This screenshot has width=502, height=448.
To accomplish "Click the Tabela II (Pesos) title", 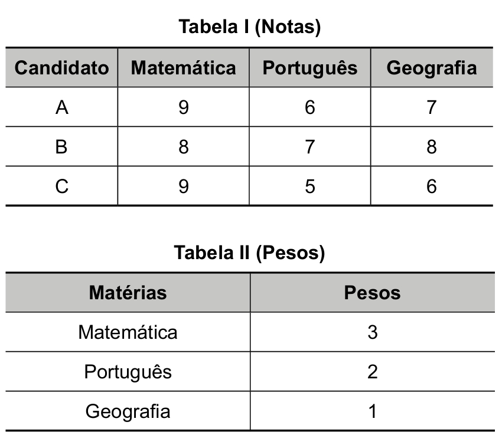I will (250, 253).
